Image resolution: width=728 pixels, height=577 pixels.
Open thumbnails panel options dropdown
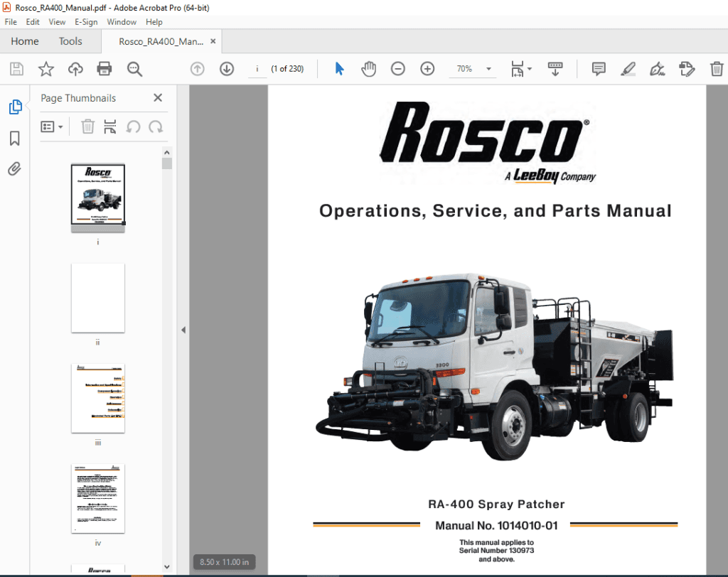(51, 126)
